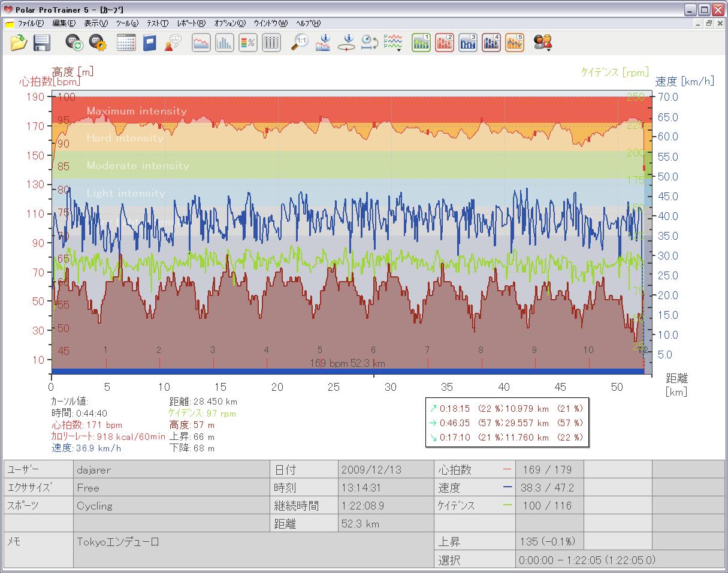The image size is (728, 573).
Task: Click the exercise cell "Free"
Action: pos(172,487)
